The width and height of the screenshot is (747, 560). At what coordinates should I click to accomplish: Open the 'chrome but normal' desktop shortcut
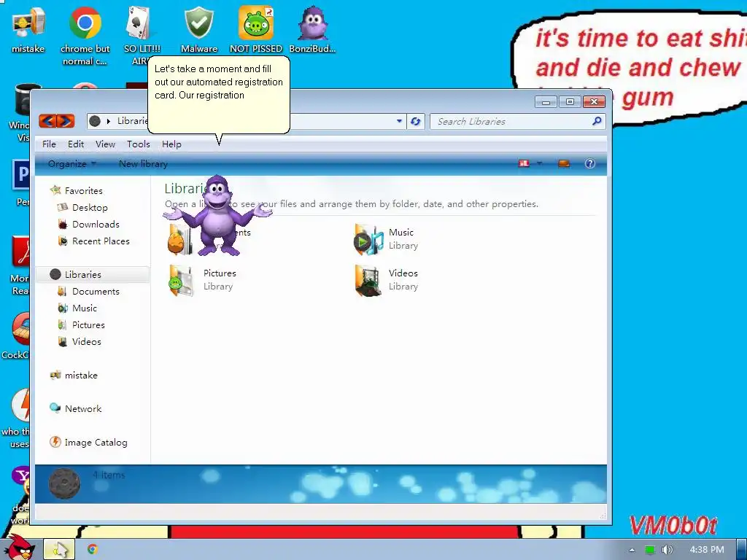[85, 34]
